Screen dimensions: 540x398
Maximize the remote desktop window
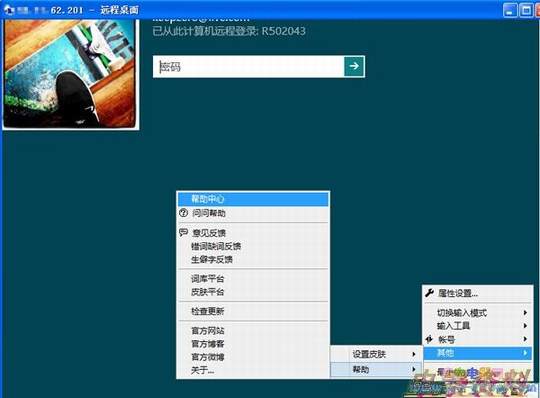(x=526, y=10)
